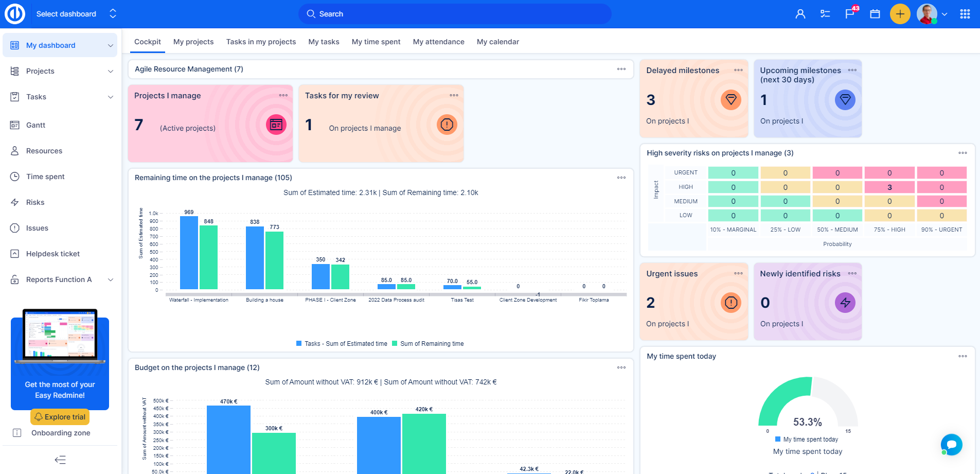Open Onboarding zone in the sidebar

[x=60, y=433]
